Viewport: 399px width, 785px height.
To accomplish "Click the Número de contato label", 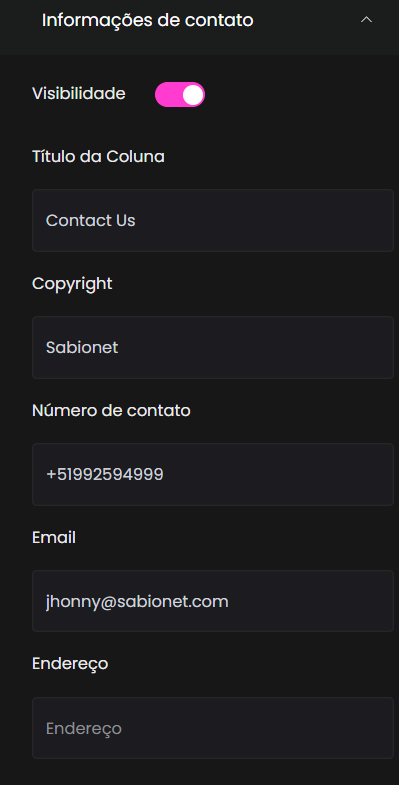I will (x=111, y=411).
